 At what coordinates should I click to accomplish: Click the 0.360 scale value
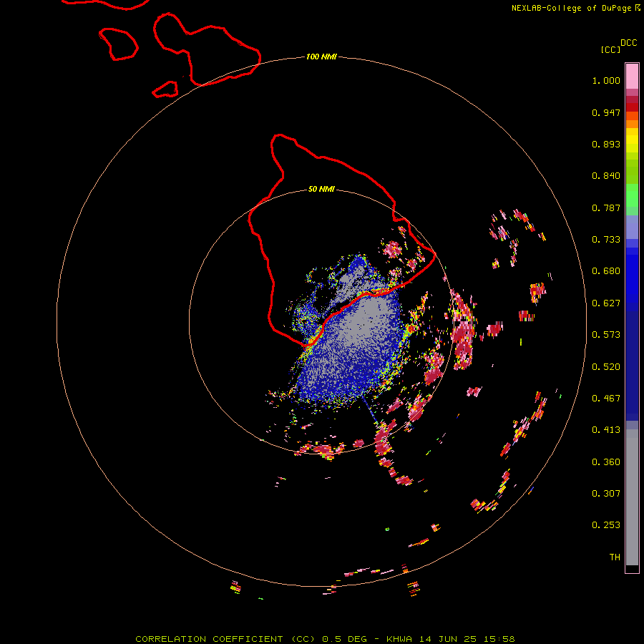tap(606, 462)
